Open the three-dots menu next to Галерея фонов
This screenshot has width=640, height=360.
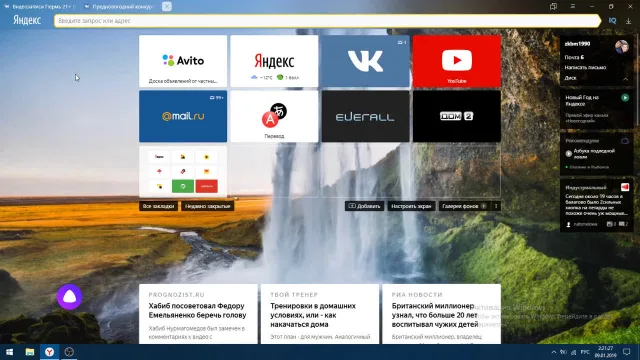(x=496, y=206)
